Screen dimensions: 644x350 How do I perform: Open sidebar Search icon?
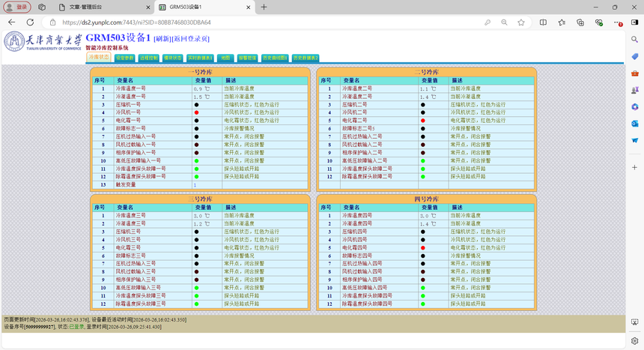pos(634,40)
